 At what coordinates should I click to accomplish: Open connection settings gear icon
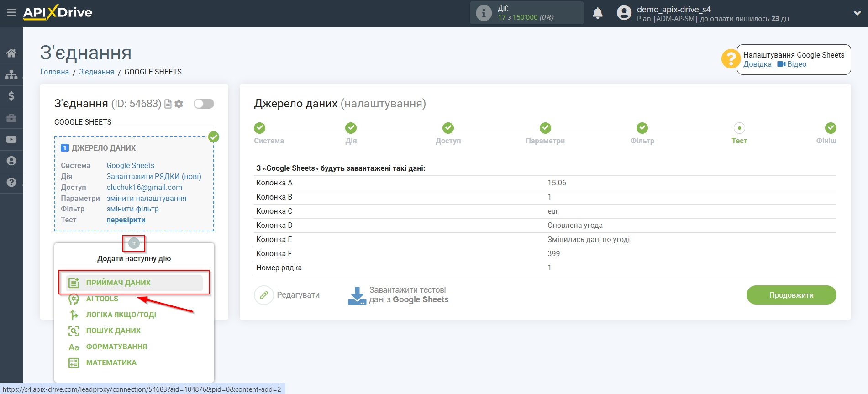179,104
